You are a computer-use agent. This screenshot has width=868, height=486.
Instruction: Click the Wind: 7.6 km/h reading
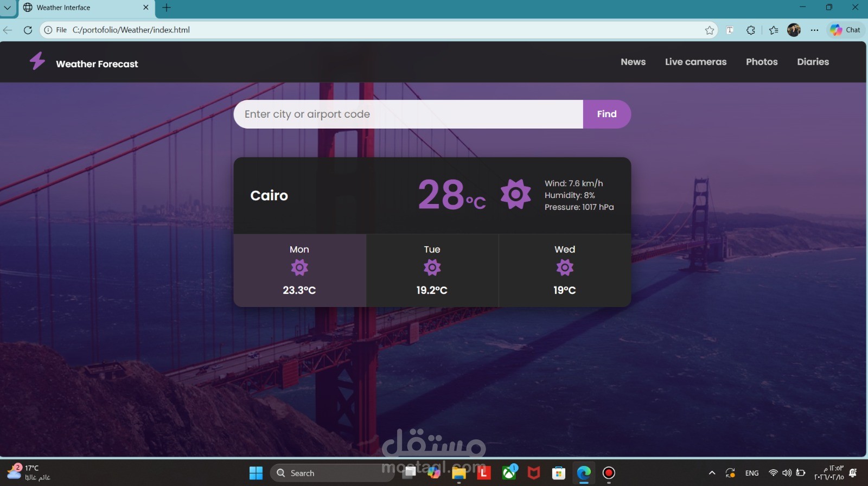(x=573, y=183)
